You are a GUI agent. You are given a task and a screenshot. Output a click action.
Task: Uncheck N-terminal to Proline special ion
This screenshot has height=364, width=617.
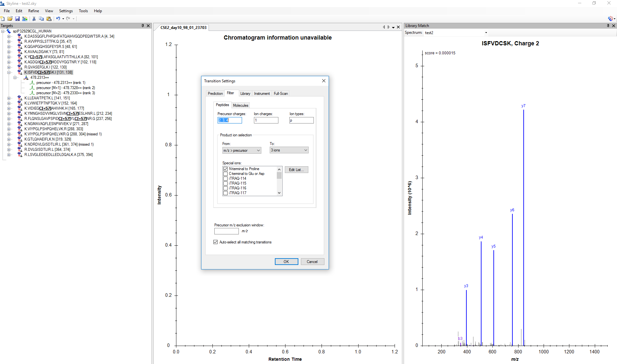[x=225, y=169]
